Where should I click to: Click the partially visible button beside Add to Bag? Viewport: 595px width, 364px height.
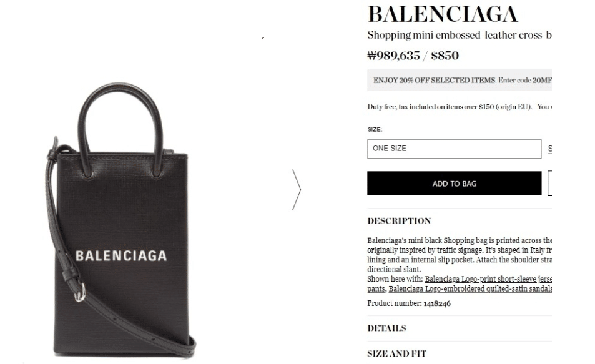550,184
